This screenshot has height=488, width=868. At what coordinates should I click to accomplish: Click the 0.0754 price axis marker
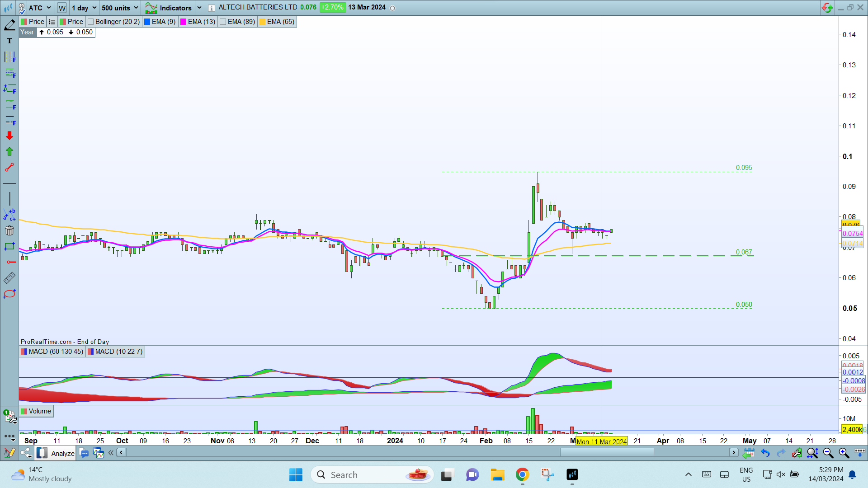click(x=853, y=234)
